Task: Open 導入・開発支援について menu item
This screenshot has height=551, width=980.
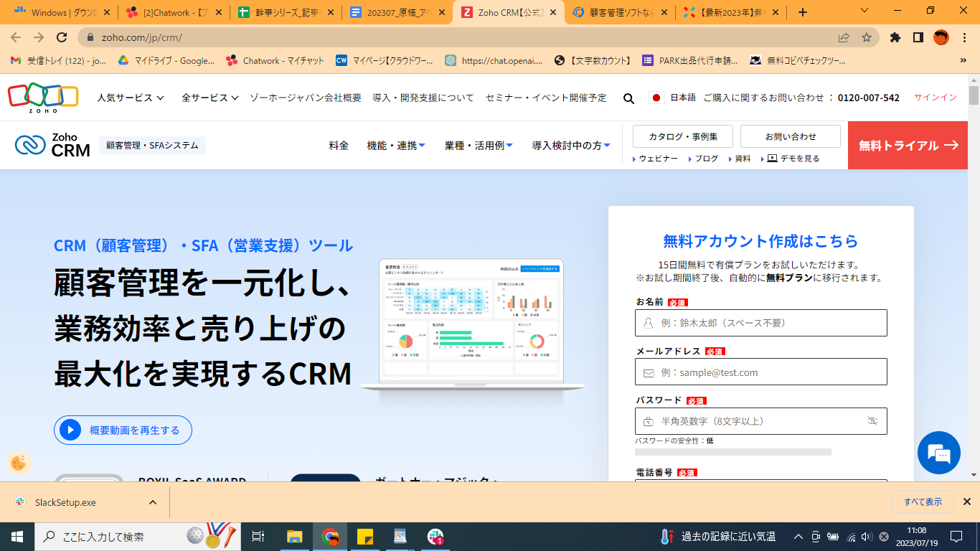Action: [423, 98]
